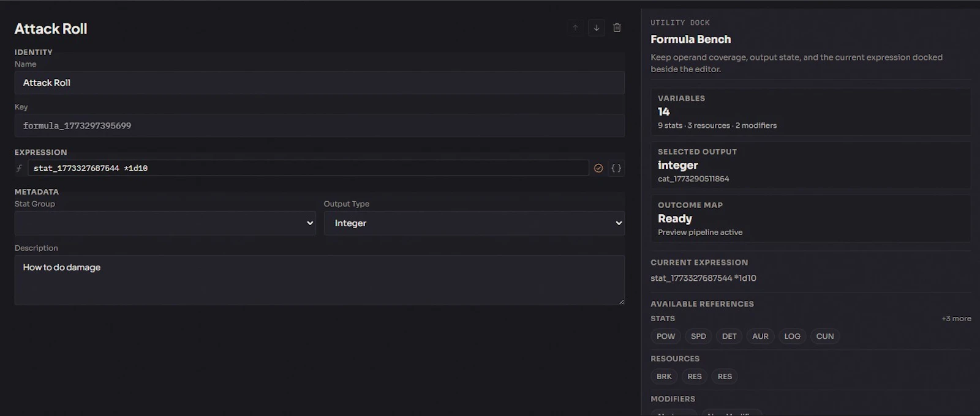Edit the Name field containing Attack Roll
Image resolution: width=980 pixels, height=416 pixels.
pos(320,83)
